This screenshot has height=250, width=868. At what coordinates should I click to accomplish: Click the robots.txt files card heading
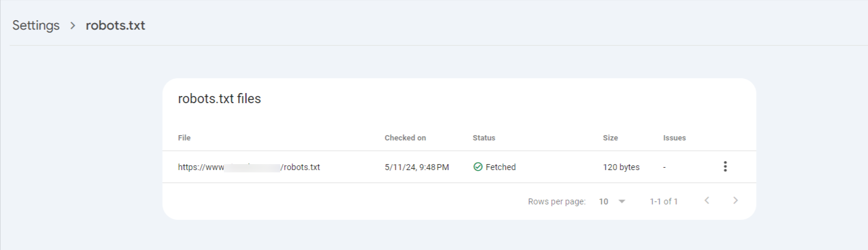coord(220,99)
